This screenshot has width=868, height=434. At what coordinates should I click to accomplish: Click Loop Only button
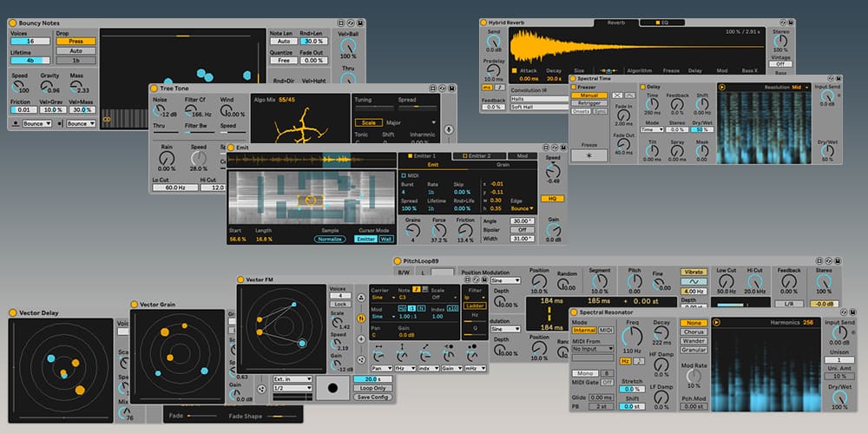pyautogui.click(x=372, y=388)
